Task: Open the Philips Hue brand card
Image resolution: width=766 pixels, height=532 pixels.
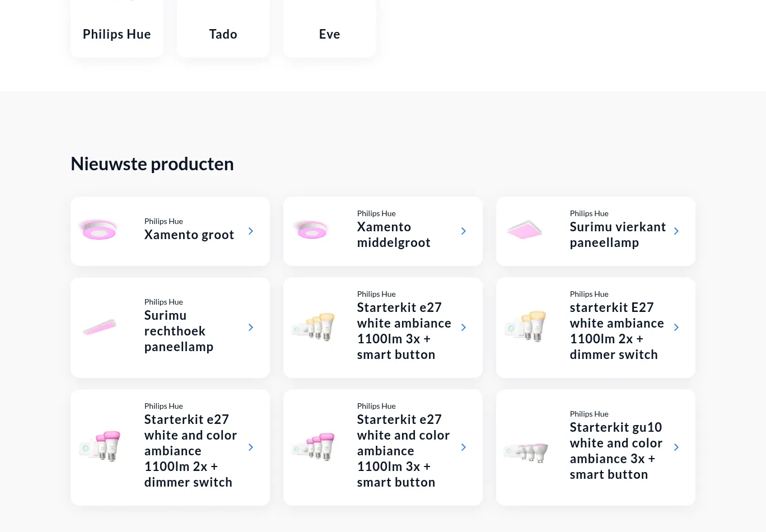Action: coord(117,34)
